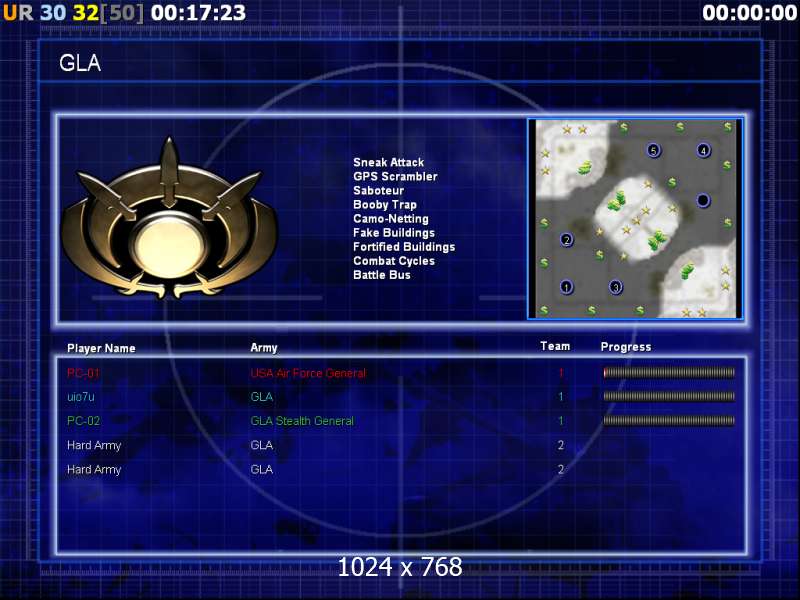Select player PC-02 in the list
This screenshot has height=600, width=800.
[83, 421]
